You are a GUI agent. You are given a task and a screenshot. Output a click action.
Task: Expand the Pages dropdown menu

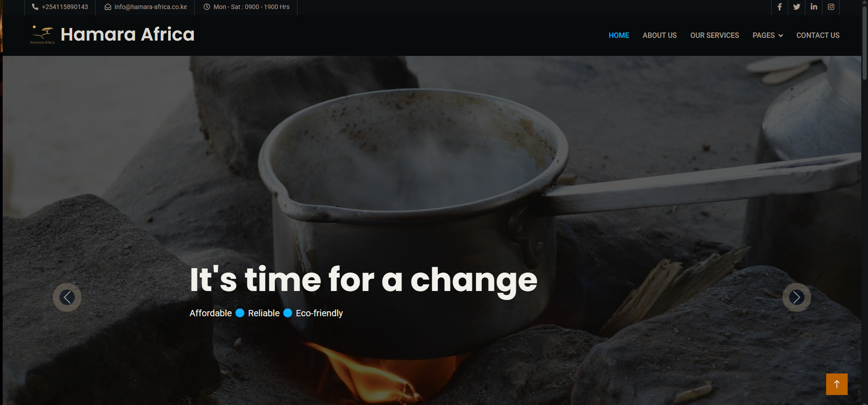[x=768, y=35]
